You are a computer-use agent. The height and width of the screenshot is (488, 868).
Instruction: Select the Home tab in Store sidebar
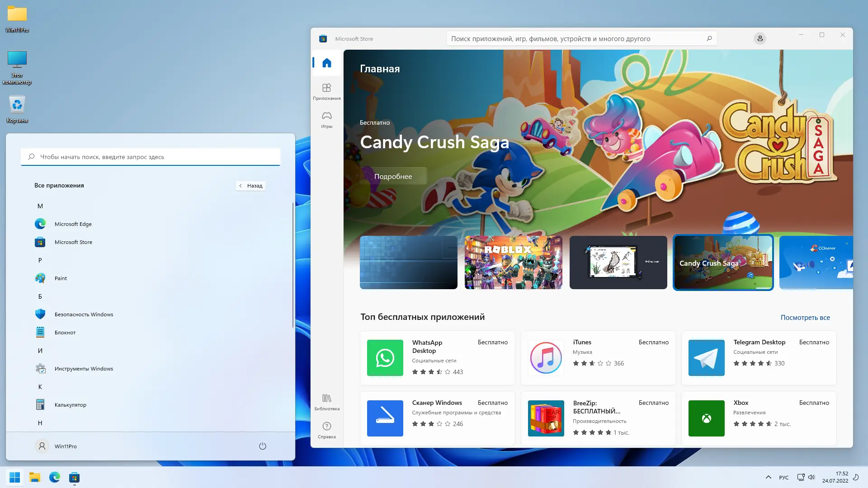click(326, 63)
